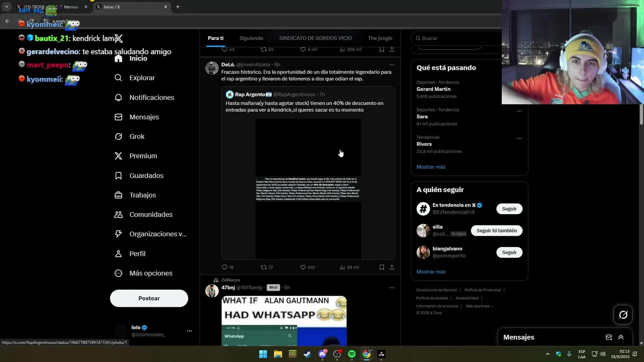The width and height of the screenshot is (644, 362).
Task: Like DeLó post with 410 likes
Action: tap(307, 267)
